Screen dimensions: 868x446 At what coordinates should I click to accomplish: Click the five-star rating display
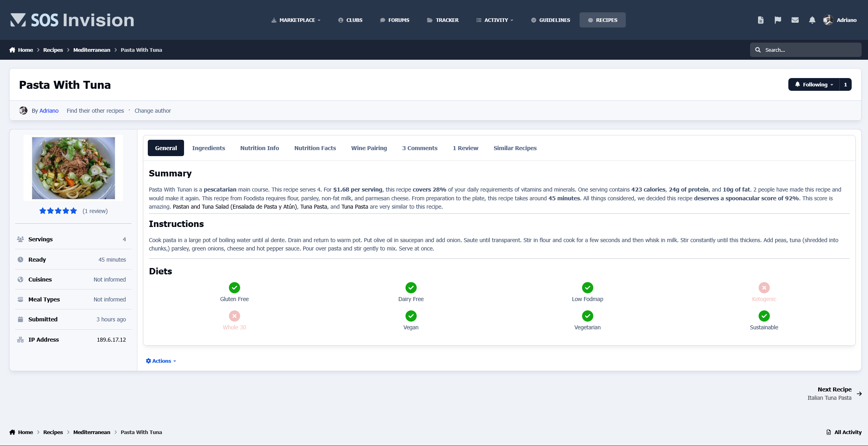pyautogui.click(x=58, y=211)
